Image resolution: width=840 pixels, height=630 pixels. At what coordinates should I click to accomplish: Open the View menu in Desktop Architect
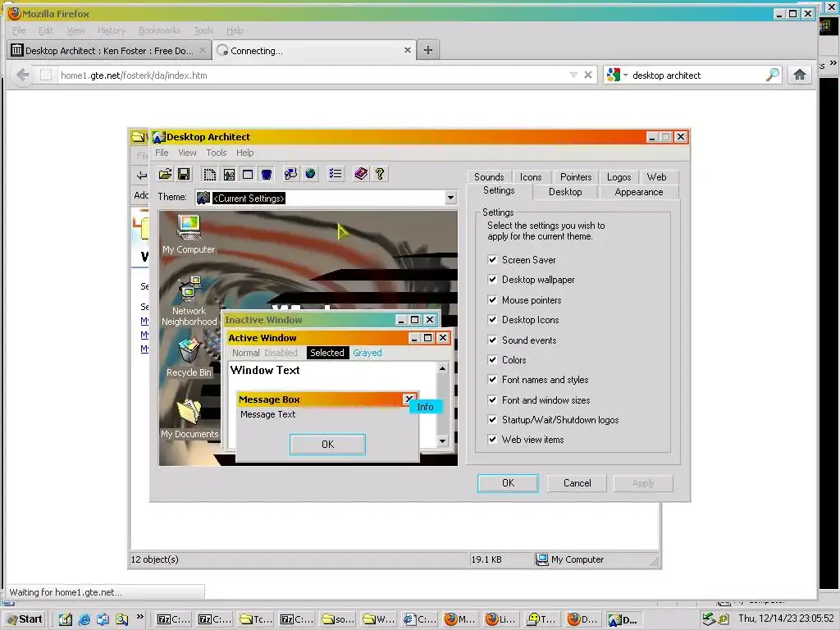(x=187, y=153)
